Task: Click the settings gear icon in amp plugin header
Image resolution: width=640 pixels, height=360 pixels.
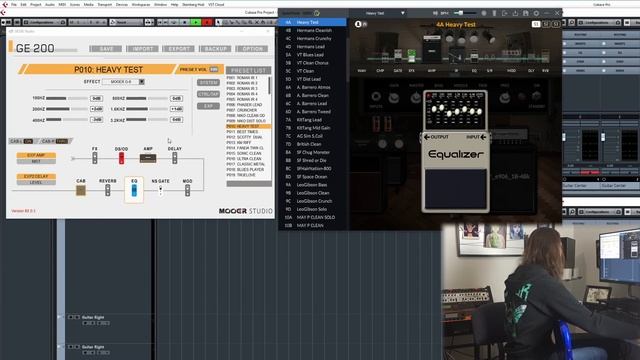Action: (x=536, y=13)
